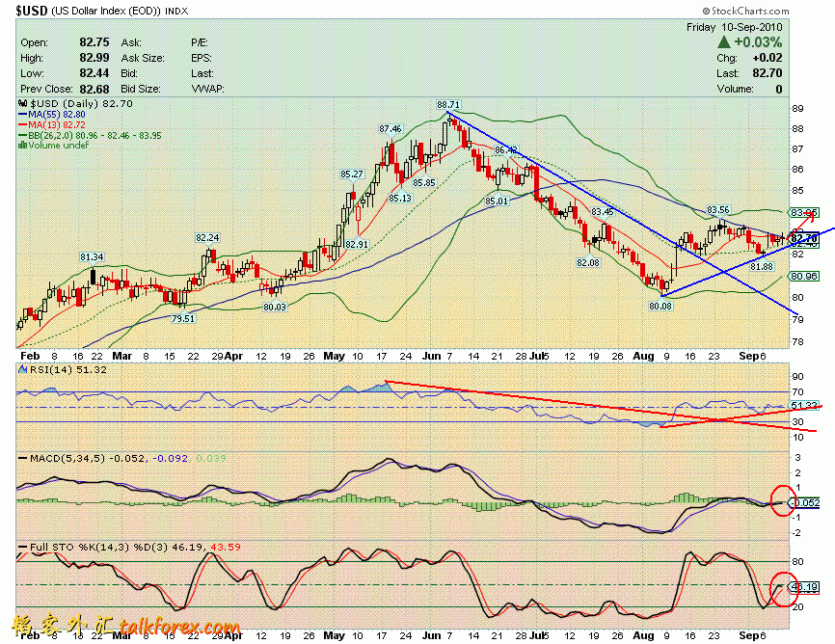Click the 83.56 high price label
Image resolution: width=835 pixels, height=644 pixels.
click(717, 210)
